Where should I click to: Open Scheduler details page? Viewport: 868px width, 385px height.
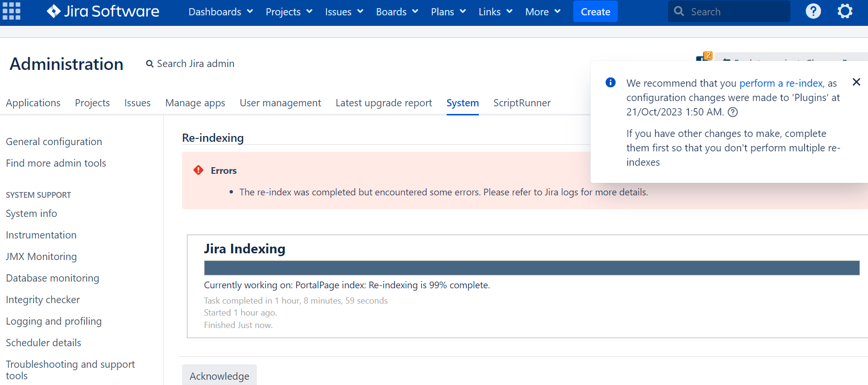click(x=43, y=343)
